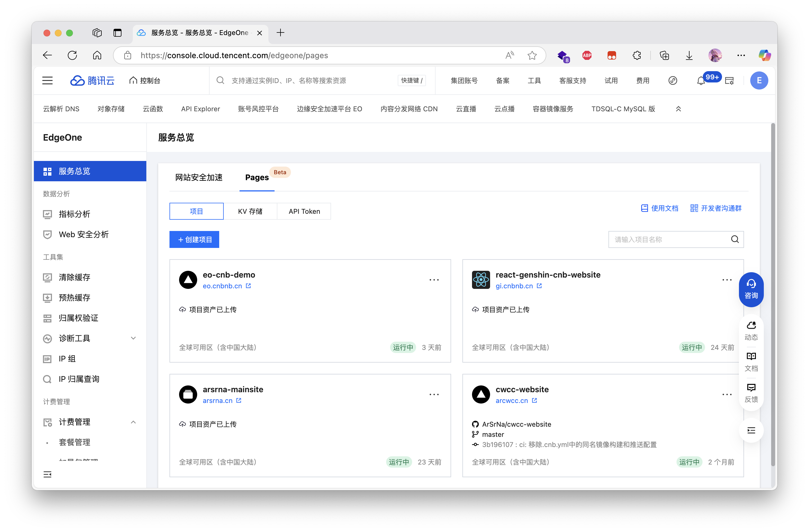Viewport: 809px width, 532px height.
Task: Click the hamburger menu at top left
Action: tap(47, 80)
